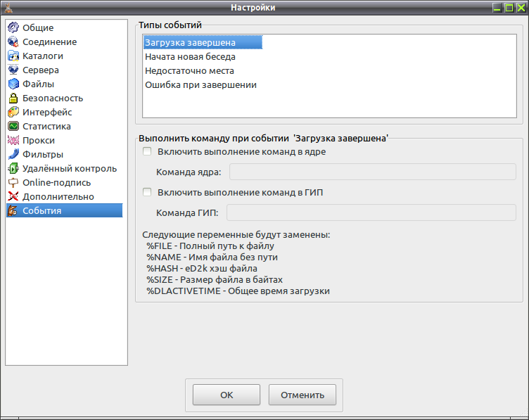Click the Online-подпись signpost icon
529x420 pixels.
click(x=13, y=182)
